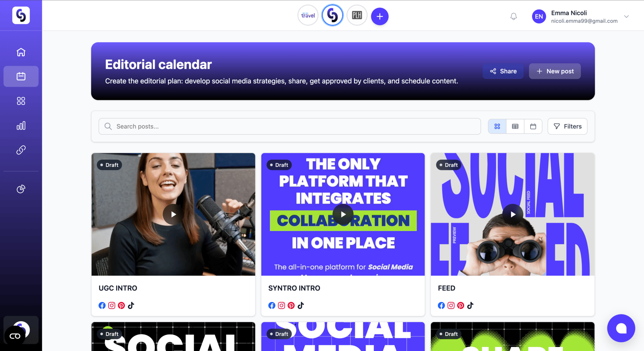Image resolution: width=644 pixels, height=351 pixels.
Task: Click the infinity logo badge bottom-left
Action: click(x=15, y=336)
